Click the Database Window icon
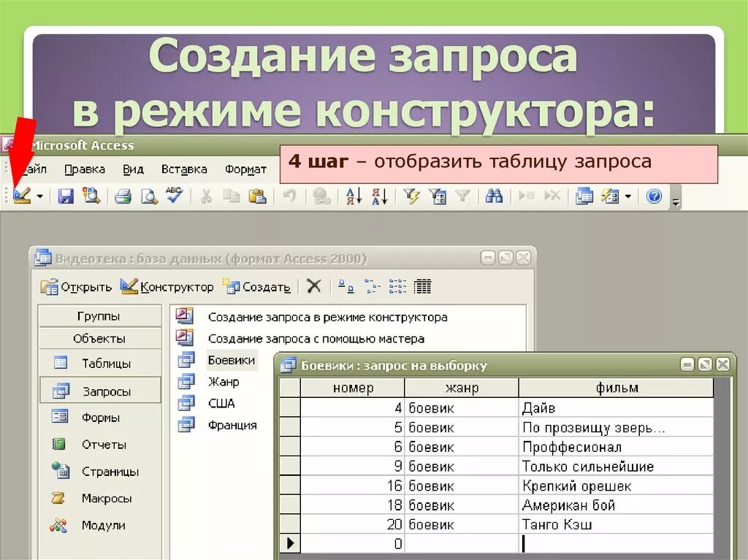748x560 pixels. tap(584, 196)
